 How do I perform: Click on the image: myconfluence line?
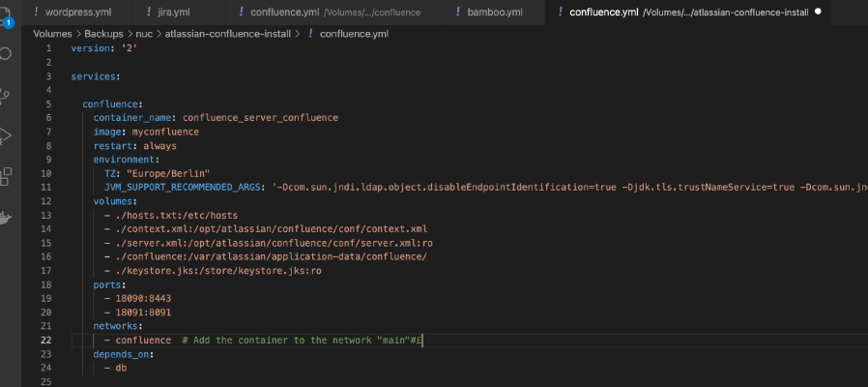coord(146,132)
